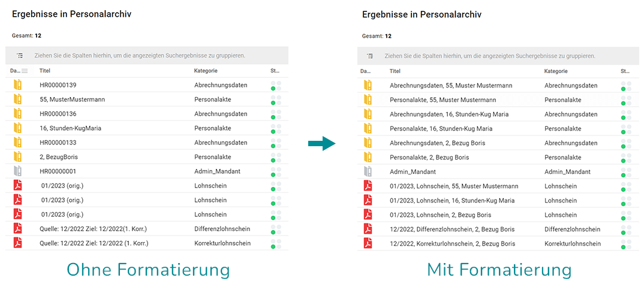Click the PDF icon for '01/2023, Lohnschein, 55, Muster Mustermann'
The image size is (644, 287).
[x=368, y=186]
